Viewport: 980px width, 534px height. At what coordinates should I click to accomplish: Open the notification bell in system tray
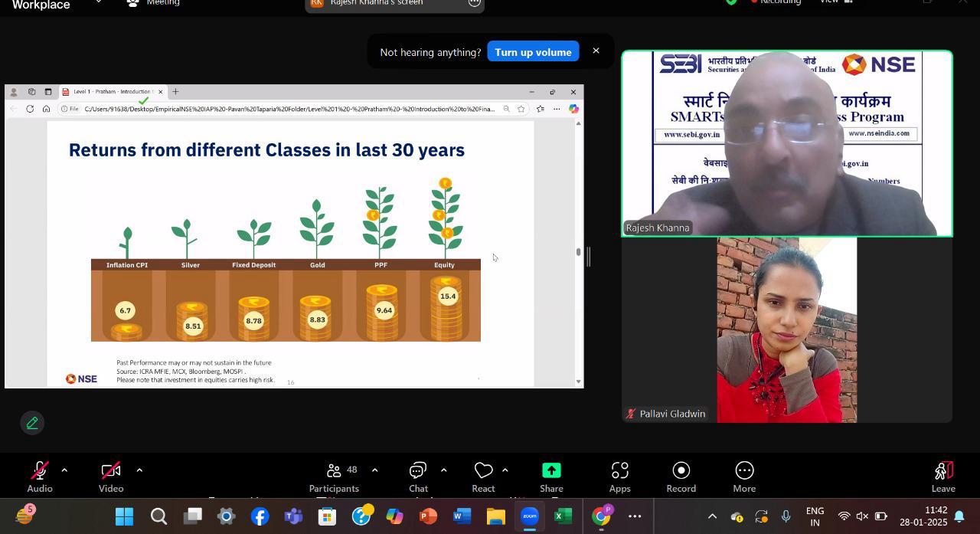tap(959, 516)
